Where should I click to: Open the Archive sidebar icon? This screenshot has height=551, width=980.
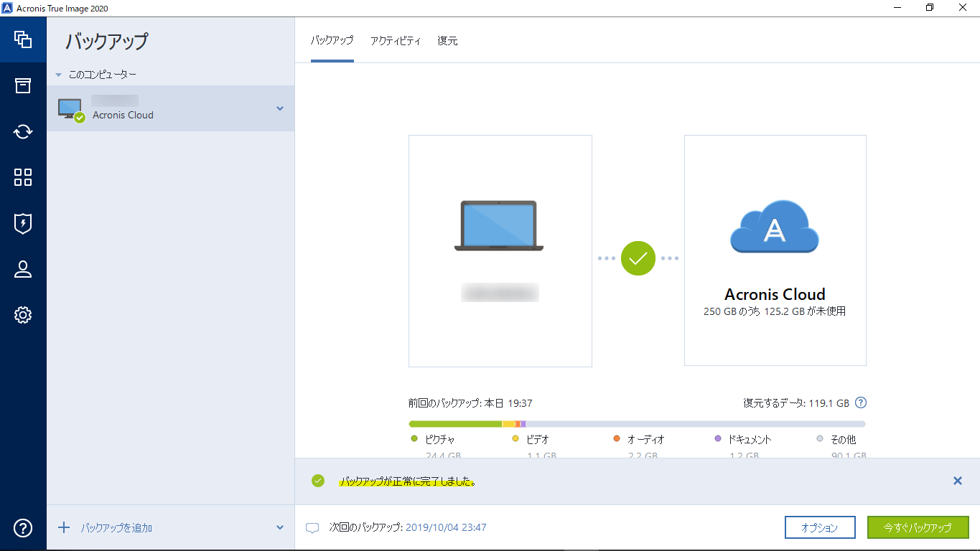pos(23,85)
